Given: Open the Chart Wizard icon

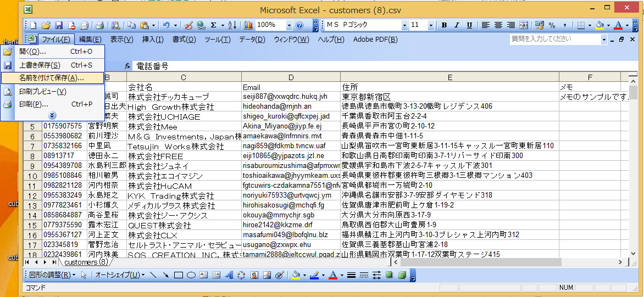Looking at the screenshot, I should tap(248, 25).
